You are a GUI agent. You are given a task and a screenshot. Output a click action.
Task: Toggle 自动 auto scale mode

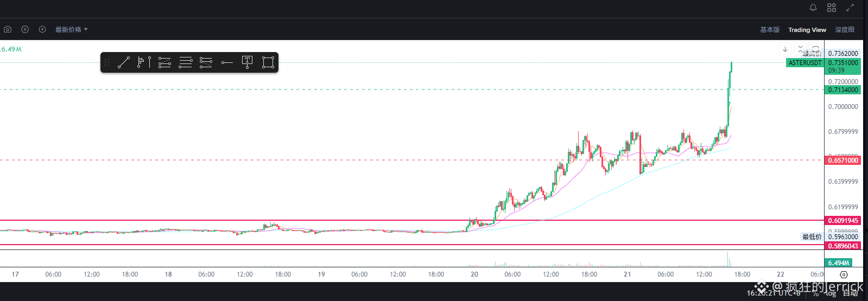[851, 293]
